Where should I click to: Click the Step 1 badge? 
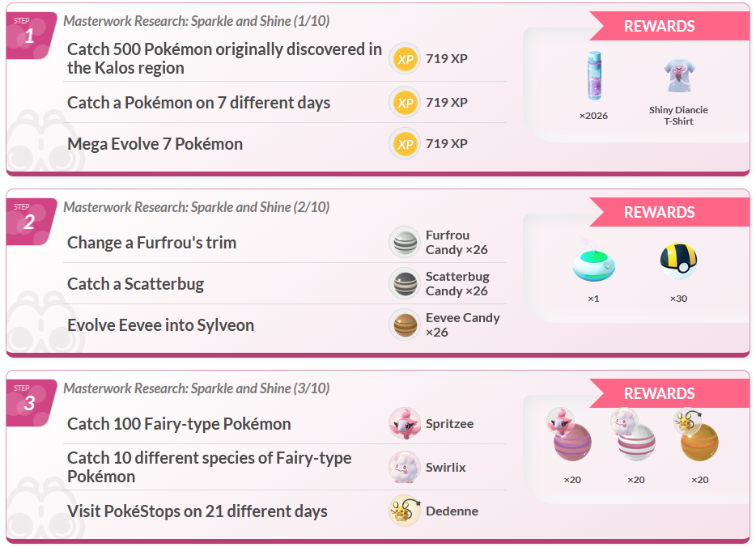(29, 35)
